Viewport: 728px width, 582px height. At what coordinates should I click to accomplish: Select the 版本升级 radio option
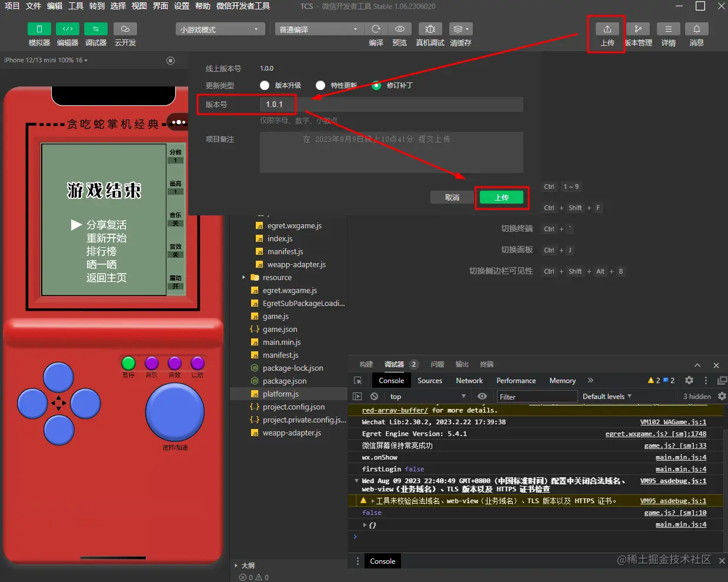pyautogui.click(x=265, y=85)
